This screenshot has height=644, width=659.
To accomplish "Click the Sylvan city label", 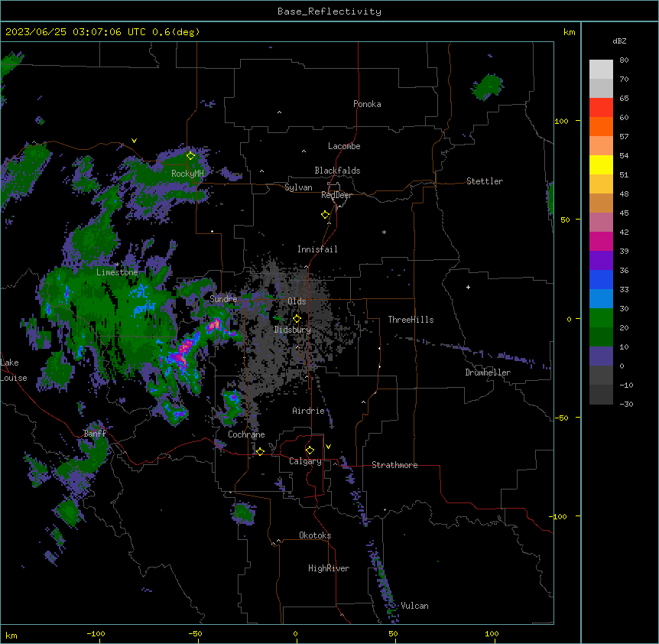I will (298, 187).
